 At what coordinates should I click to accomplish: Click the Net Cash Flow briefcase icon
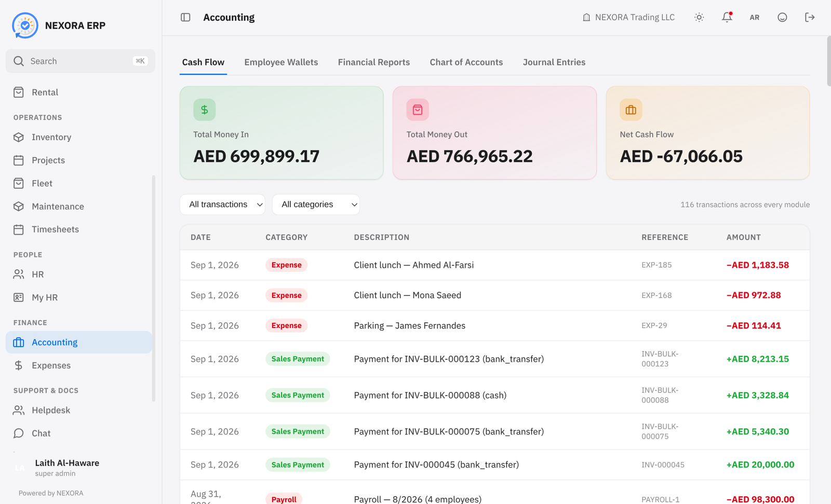click(x=631, y=110)
